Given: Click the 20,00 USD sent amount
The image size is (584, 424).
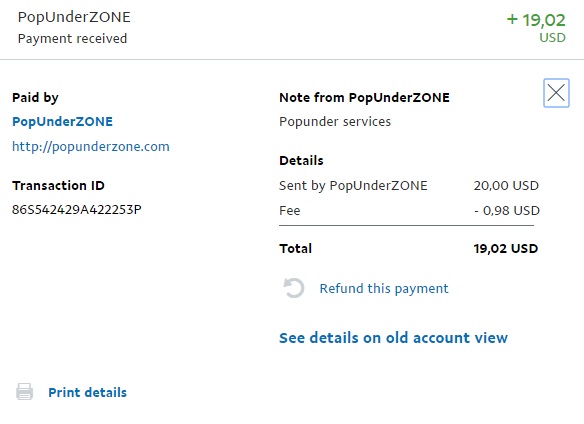Looking at the screenshot, I should point(506,186).
